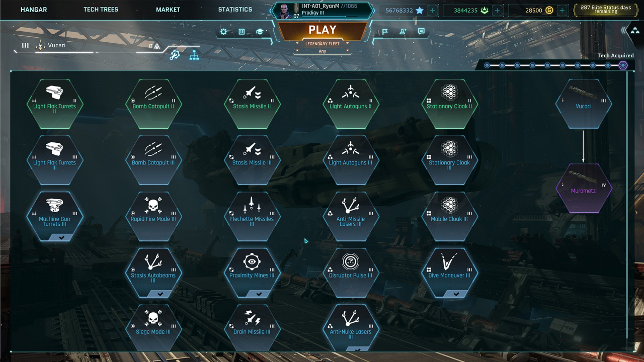Open the tech tree hierarchy icon
This screenshot has width=644, height=362.
[x=194, y=55]
